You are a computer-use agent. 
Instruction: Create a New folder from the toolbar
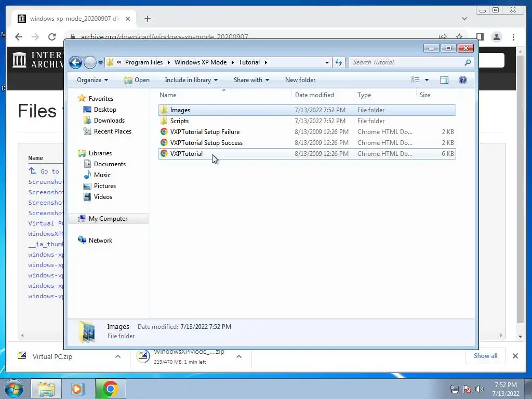pos(300,80)
